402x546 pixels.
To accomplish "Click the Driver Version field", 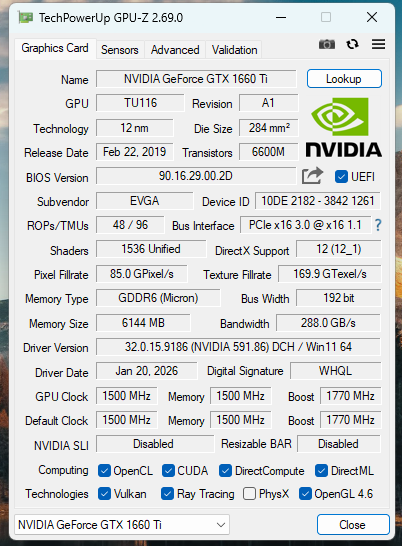I will coord(238,347).
